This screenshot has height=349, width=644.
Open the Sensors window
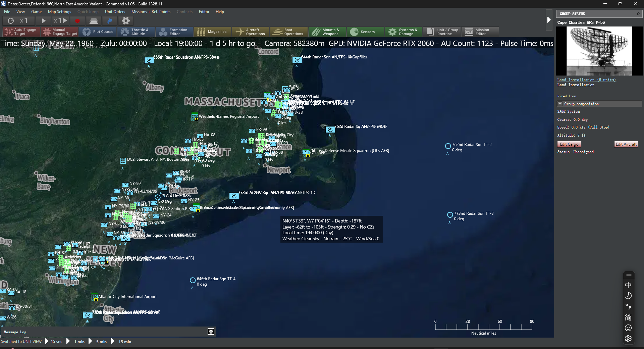[365, 32]
